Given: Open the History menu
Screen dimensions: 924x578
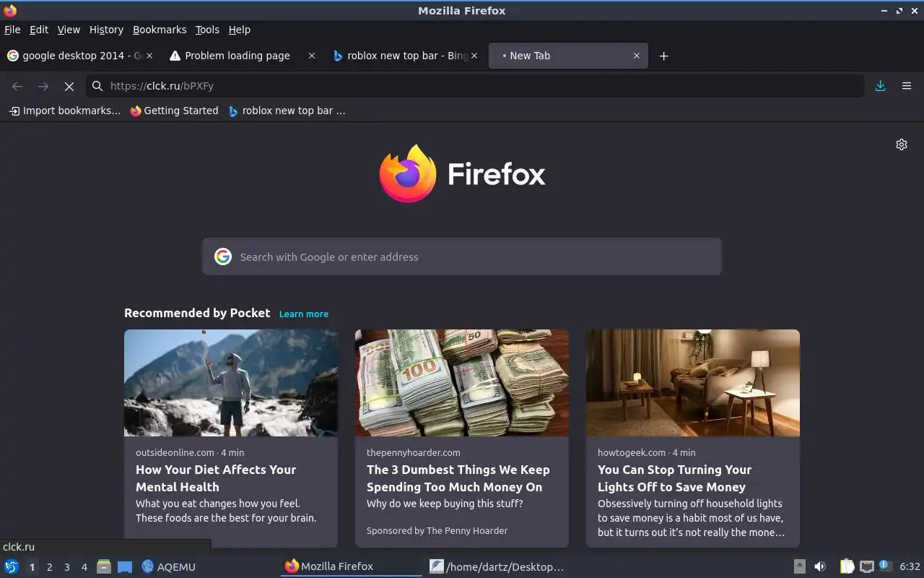Looking at the screenshot, I should (106, 30).
